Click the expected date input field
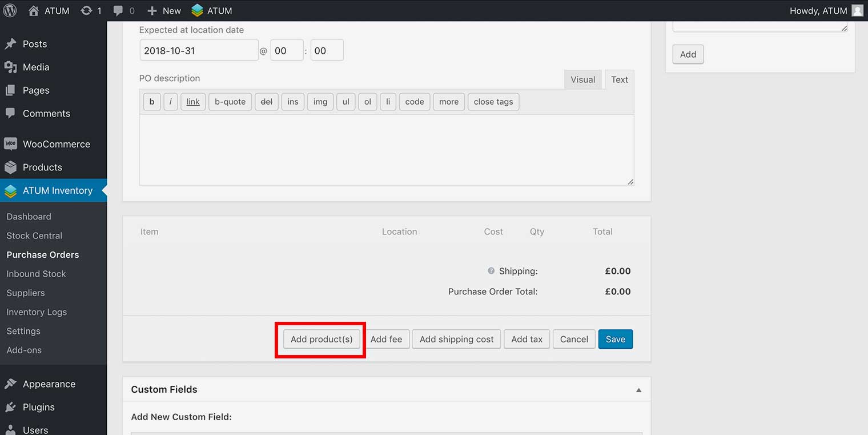The image size is (868, 435). pyautogui.click(x=199, y=50)
